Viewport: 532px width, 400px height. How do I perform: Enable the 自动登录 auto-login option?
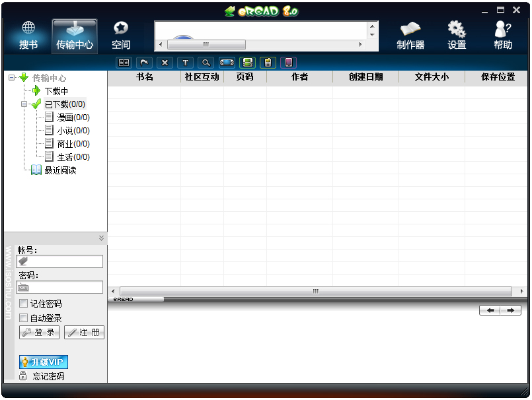[24, 317]
